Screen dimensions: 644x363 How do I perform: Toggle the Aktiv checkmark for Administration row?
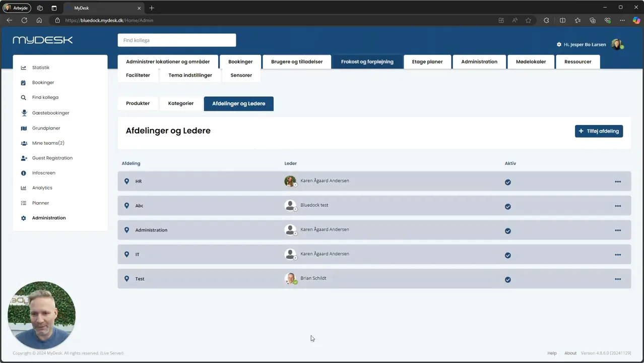point(508,231)
